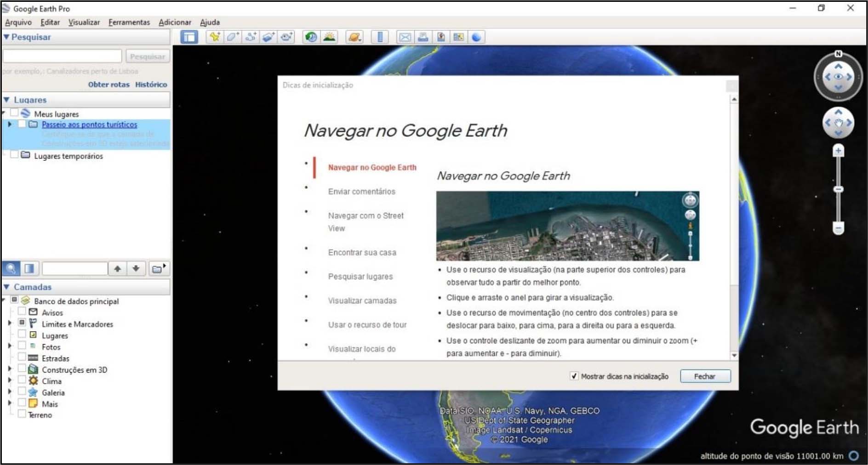Image resolution: width=868 pixels, height=465 pixels.
Task: Toggle sunlight across the landscape icon
Action: [x=329, y=37]
